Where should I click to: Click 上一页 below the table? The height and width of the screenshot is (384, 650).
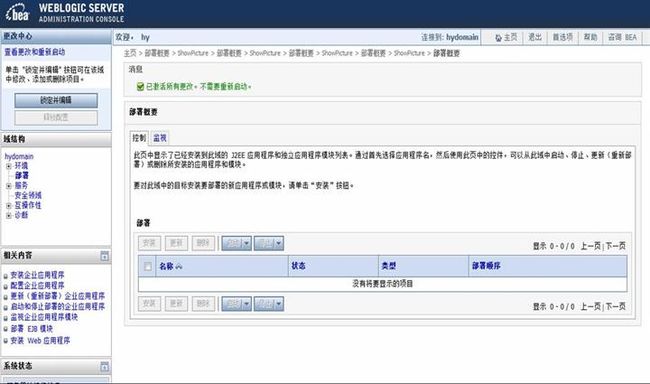click(591, 307)
